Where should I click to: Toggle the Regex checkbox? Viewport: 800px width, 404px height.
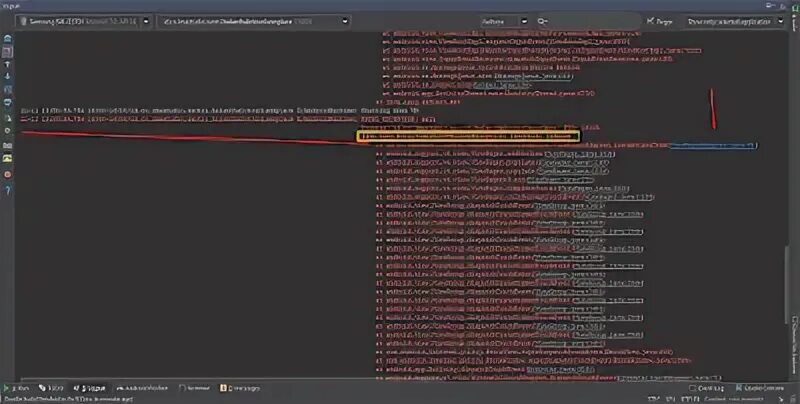pos(659,21)
